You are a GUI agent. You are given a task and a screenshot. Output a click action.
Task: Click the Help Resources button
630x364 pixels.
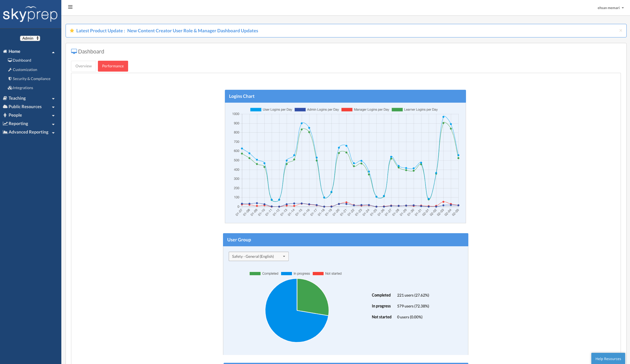tap(608, 359)
